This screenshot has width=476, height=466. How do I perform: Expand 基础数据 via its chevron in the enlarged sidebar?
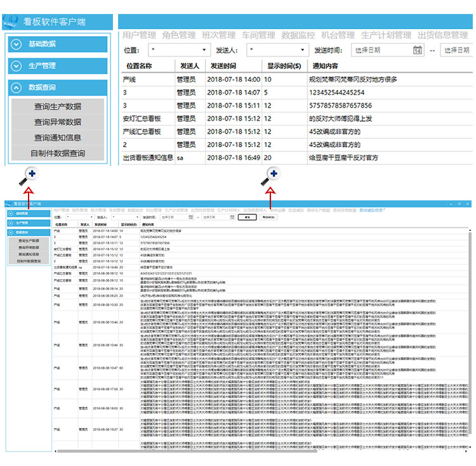[x=17, y=44]
